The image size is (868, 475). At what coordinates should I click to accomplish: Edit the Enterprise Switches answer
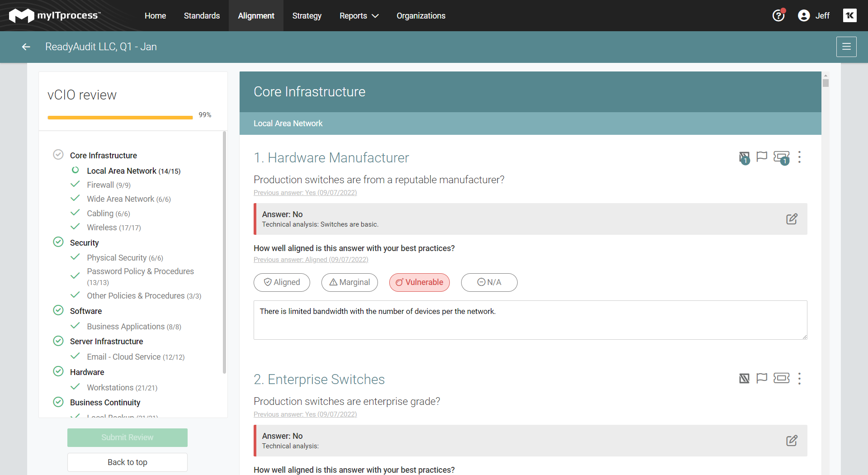tap(792, 441)
